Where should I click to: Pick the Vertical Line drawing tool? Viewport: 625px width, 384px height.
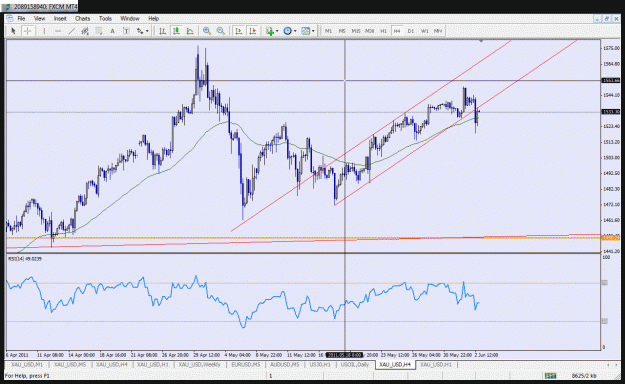pyautogui.click(x=44, y=31)
